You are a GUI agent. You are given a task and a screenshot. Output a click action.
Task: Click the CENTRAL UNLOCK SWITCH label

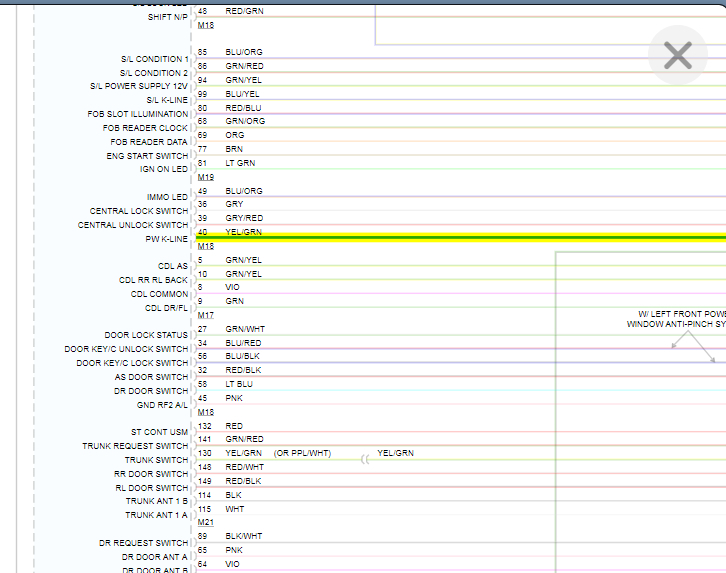133,225
